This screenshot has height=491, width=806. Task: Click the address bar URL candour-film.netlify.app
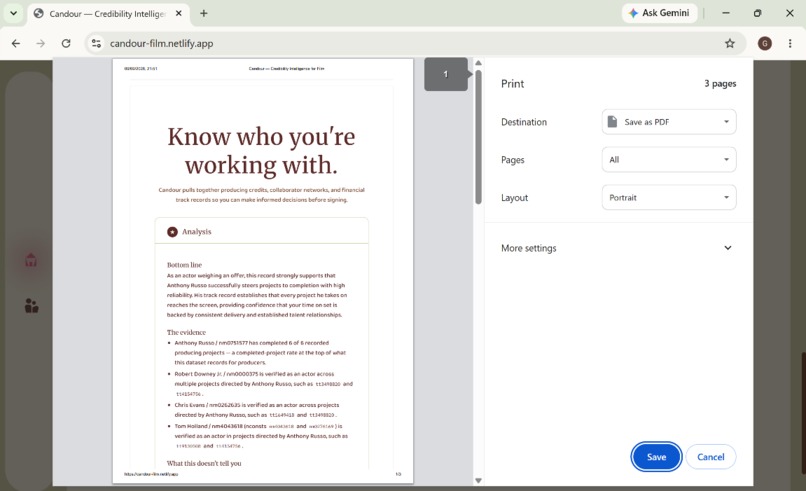[161, 44]
